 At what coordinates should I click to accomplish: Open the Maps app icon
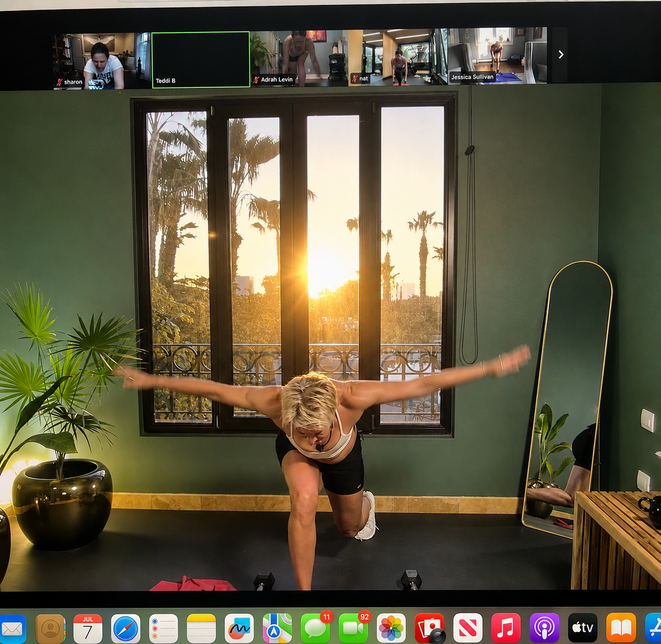coord(278,629)
